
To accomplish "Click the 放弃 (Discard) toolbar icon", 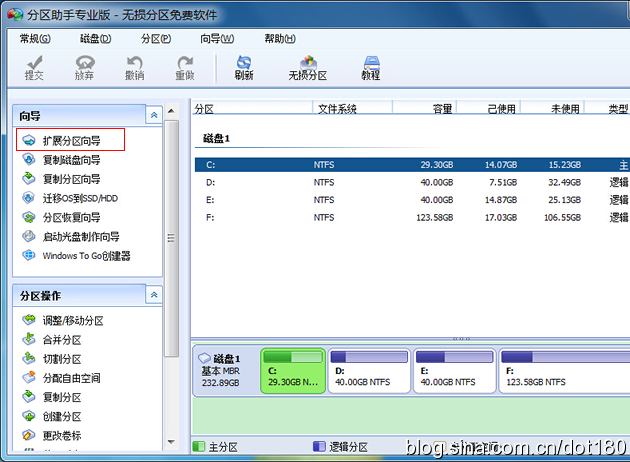I will [x=84, y=68].
